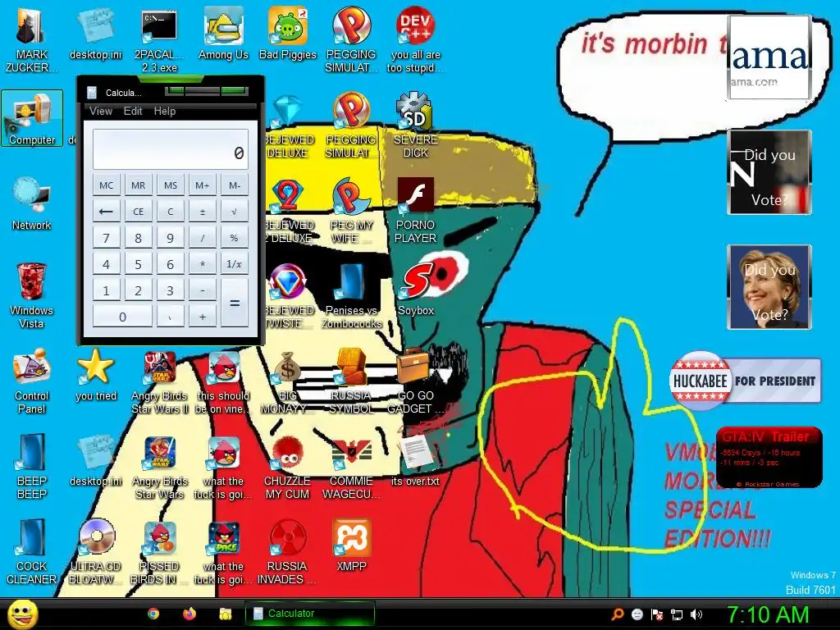Open the Calculator Edit menu
This screenshot has height=630, width=840.
(133, 111)
